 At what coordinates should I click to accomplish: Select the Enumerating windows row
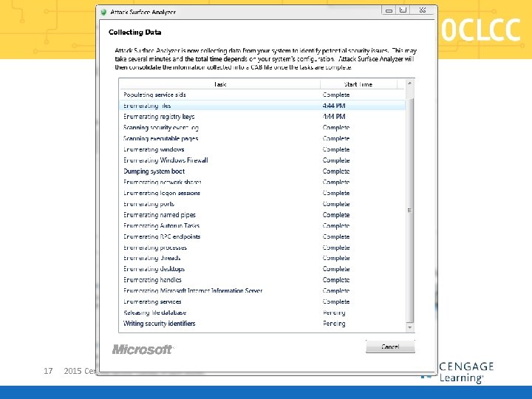pos(262,149)
